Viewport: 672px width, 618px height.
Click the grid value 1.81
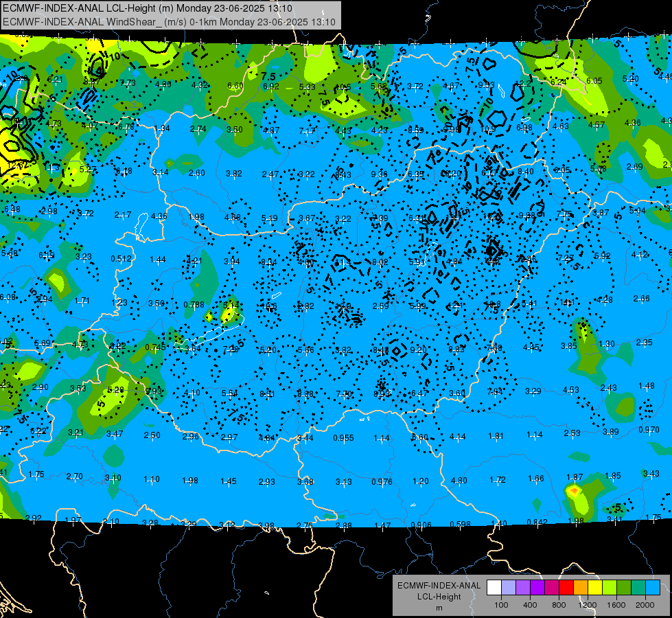[496, 436]
